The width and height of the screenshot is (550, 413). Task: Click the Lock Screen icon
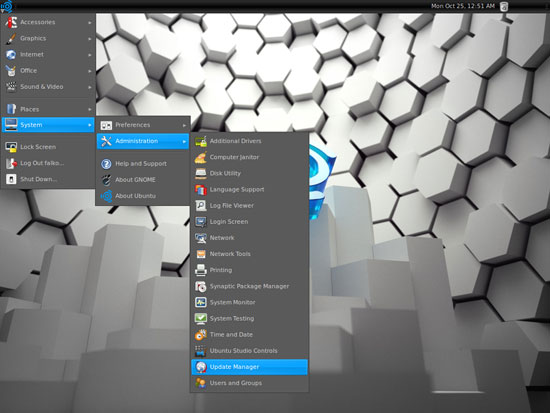click(11, 147)
